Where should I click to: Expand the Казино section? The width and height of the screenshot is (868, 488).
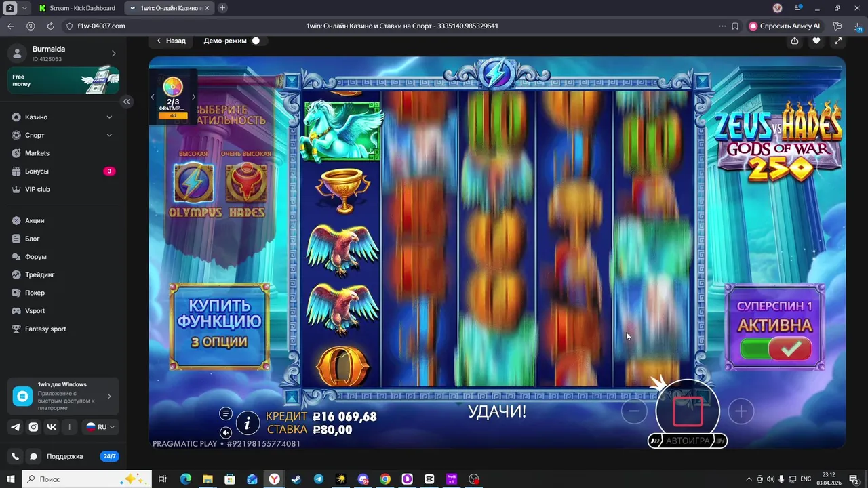(64, 117)
